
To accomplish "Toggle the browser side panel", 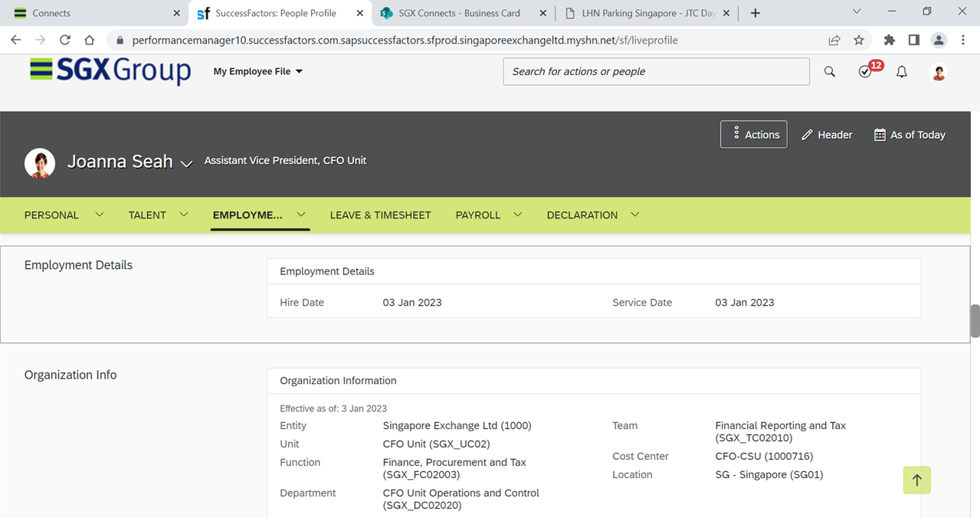I will [914, 40].
